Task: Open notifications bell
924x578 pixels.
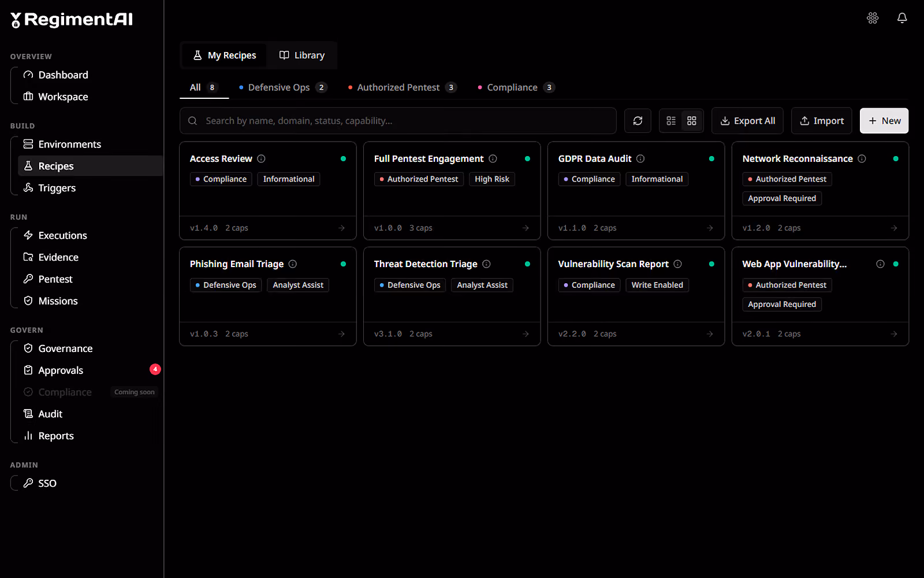Action: tap(902, 18)
